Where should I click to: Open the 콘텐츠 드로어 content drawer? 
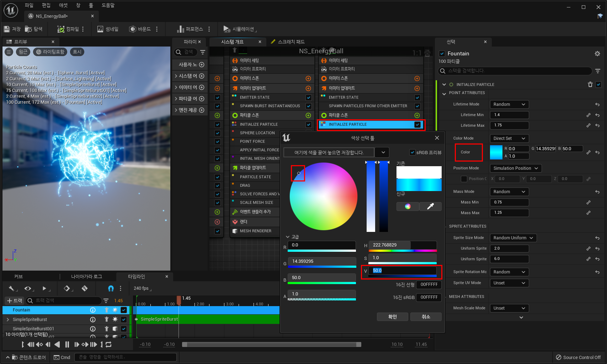tap(26, 358)
